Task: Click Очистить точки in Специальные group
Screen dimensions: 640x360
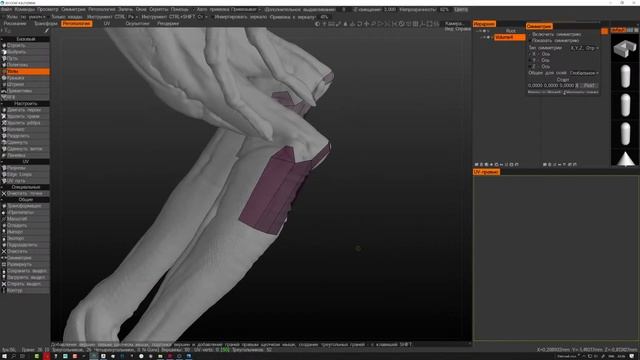Action: tap(25, 193)
